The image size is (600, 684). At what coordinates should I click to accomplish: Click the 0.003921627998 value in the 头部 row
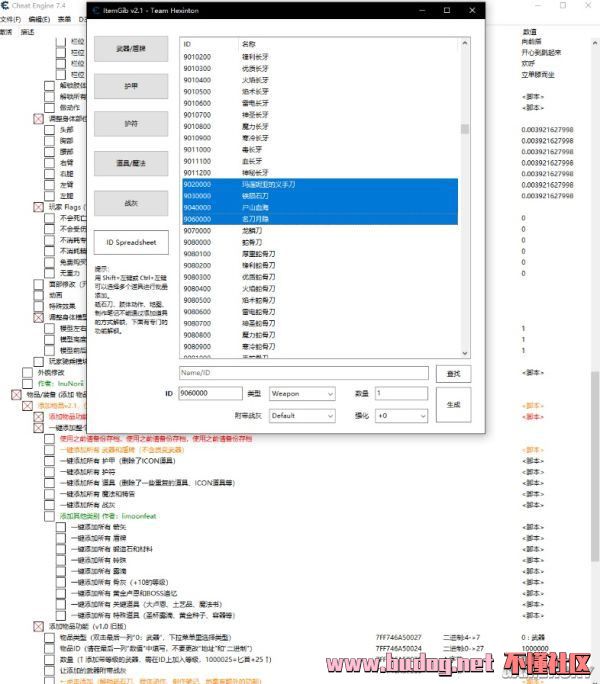[547, 130]
